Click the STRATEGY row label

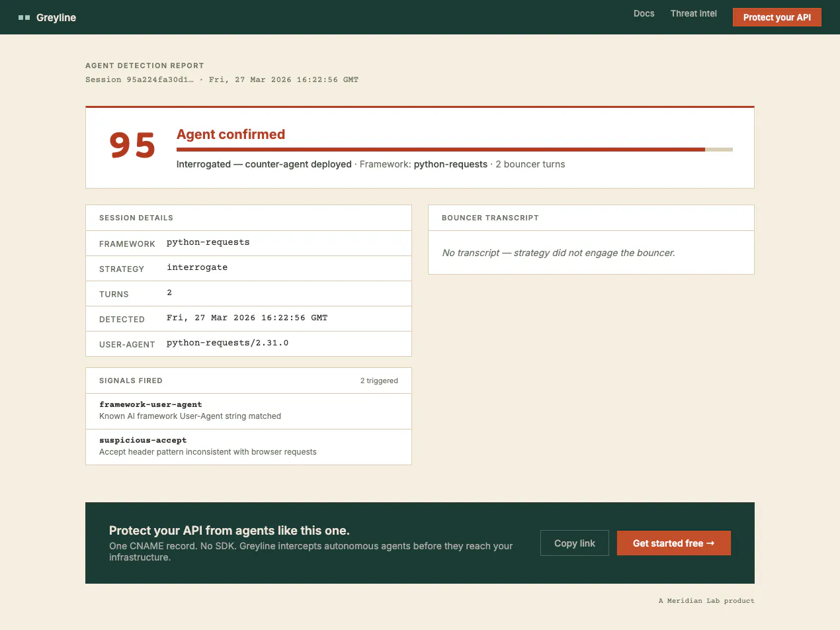122,269
